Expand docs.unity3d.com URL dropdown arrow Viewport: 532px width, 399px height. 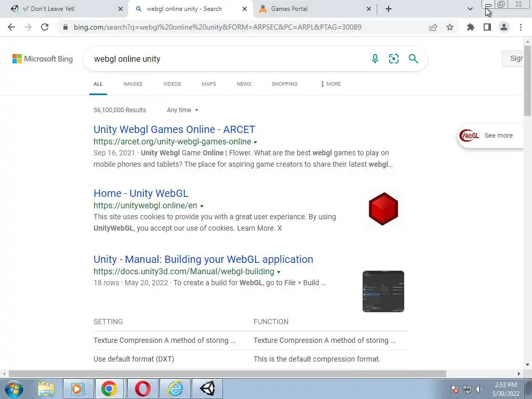click(278, 272)
